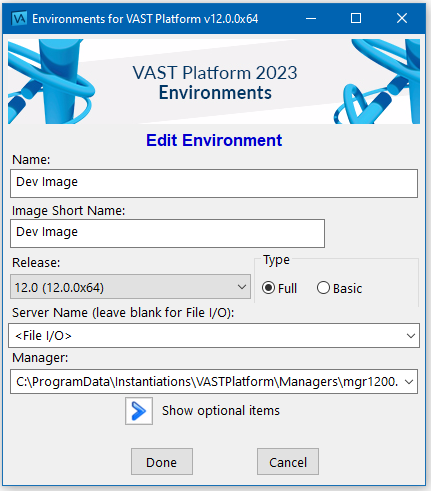Click the Show optional items label

pyautogui.click(x=221, y=411)
